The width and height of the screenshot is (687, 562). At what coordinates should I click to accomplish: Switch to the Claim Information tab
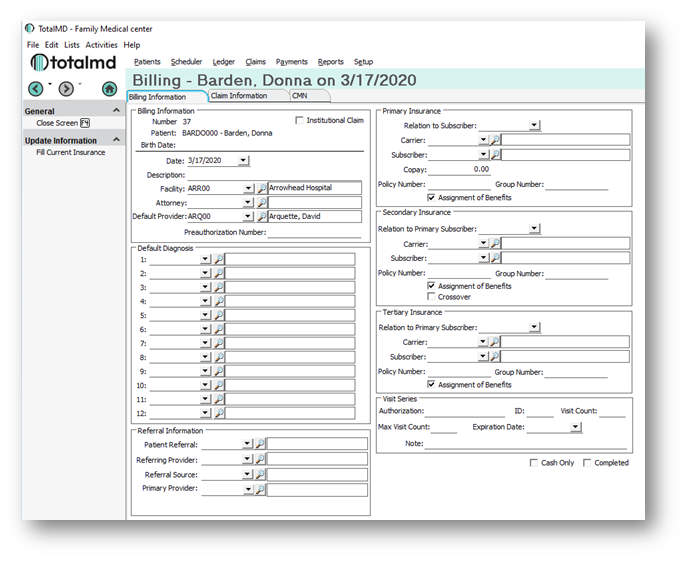tap(240, 96)
